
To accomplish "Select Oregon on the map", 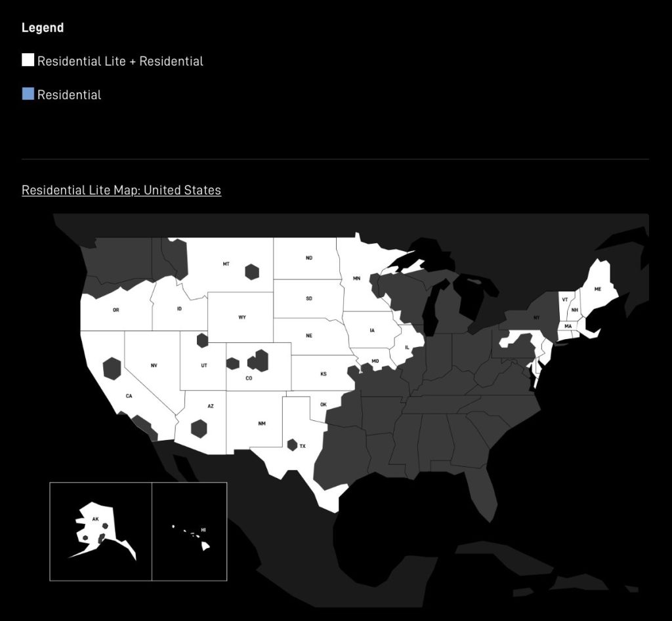I will (x=115, y=310).
